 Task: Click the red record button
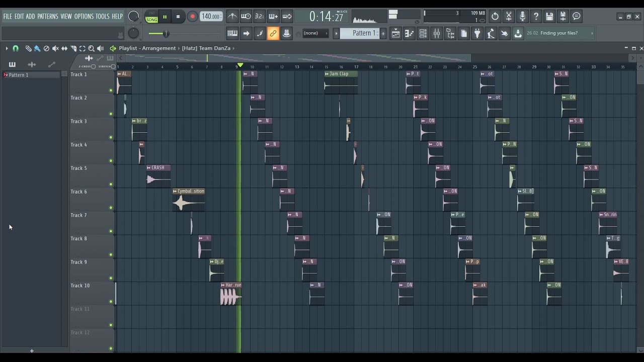coord(192,17)
